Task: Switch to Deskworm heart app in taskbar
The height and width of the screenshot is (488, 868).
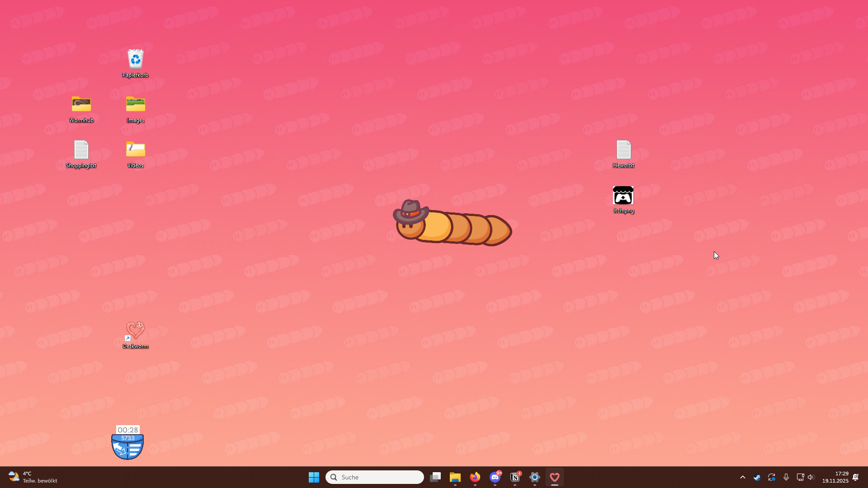Action: 555,477
